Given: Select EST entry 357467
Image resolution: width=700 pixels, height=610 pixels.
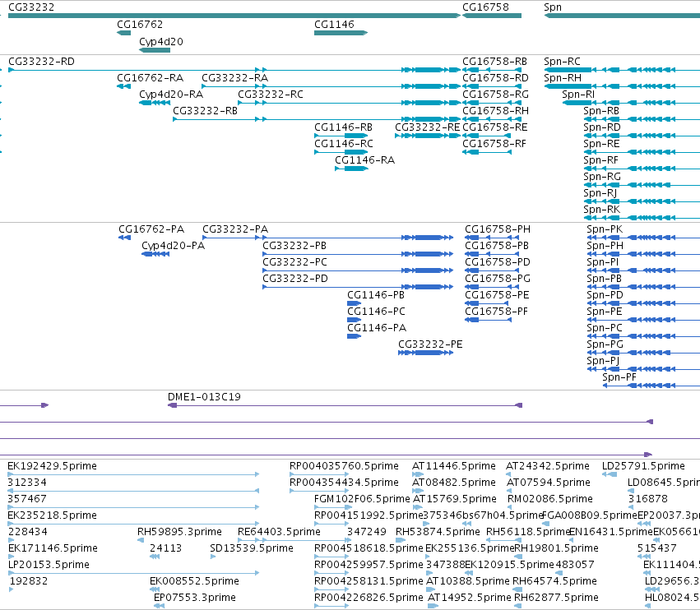Looking at the screenshot, I should 27,499.
